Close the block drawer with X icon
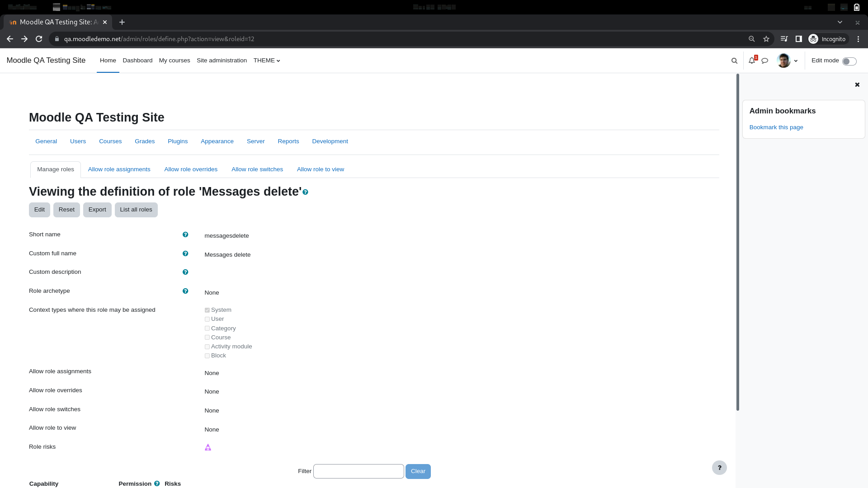The height and width of the screenshot is (488, 868). pyautogui.click(x=857, y=84)
